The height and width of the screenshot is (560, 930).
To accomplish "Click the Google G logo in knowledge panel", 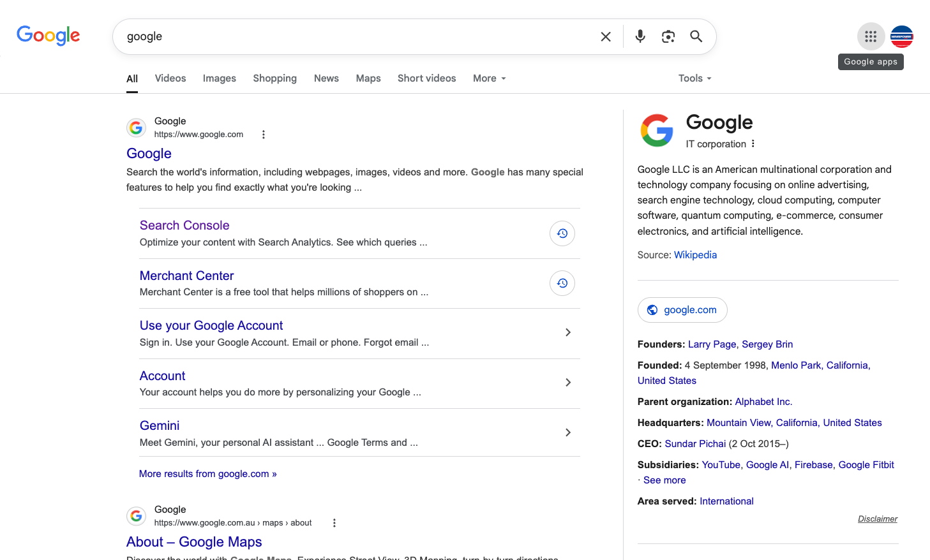I will 657,130.
